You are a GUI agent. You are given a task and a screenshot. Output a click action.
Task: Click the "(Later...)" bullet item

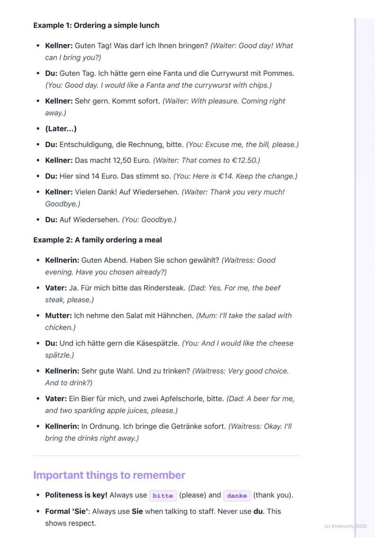pyautogui.click(x=61, y=129)
